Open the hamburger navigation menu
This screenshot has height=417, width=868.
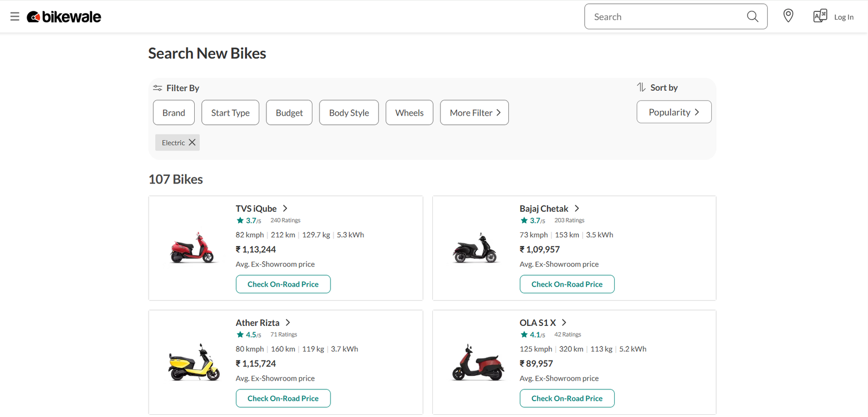(15, 17)
